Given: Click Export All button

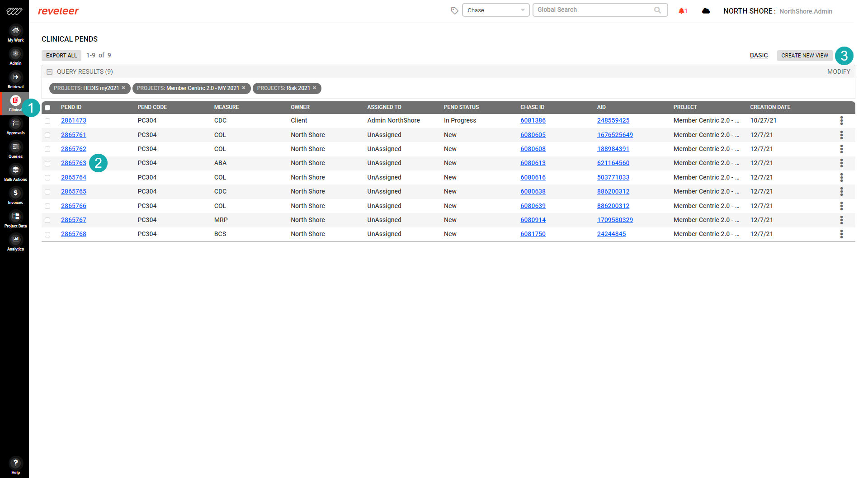Looking at the screenshot, I should tap(61, 55).
